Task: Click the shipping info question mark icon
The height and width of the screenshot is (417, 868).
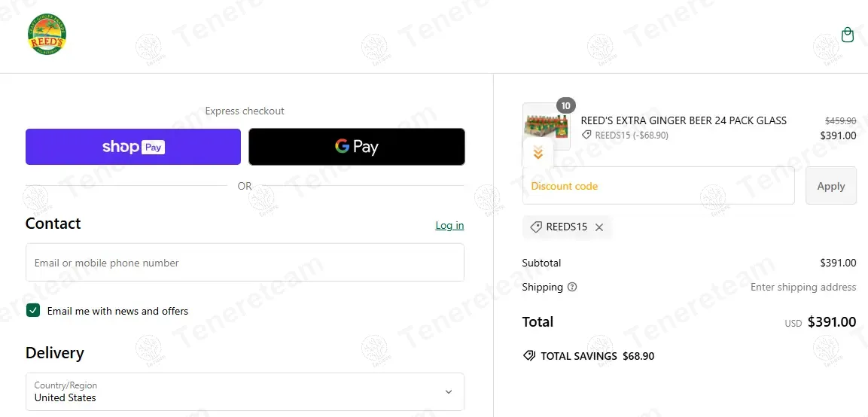Action: tap(572, 287)
